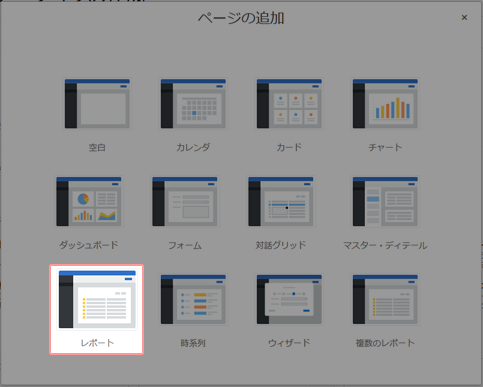Click the レポート text label
The height and width of the screenshot is (387, 483).
pos(97,343)
